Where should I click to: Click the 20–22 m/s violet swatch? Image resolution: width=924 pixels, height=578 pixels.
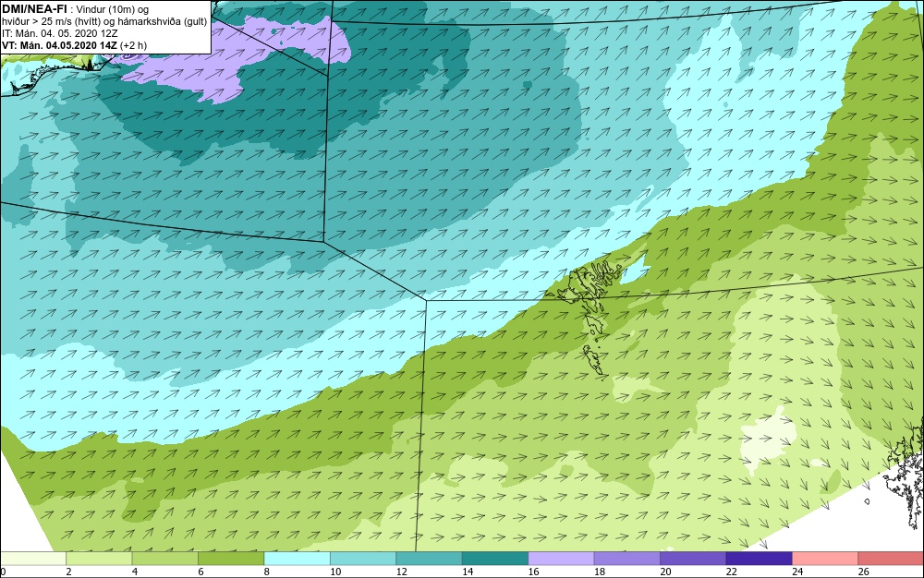[x=693, y=559]
